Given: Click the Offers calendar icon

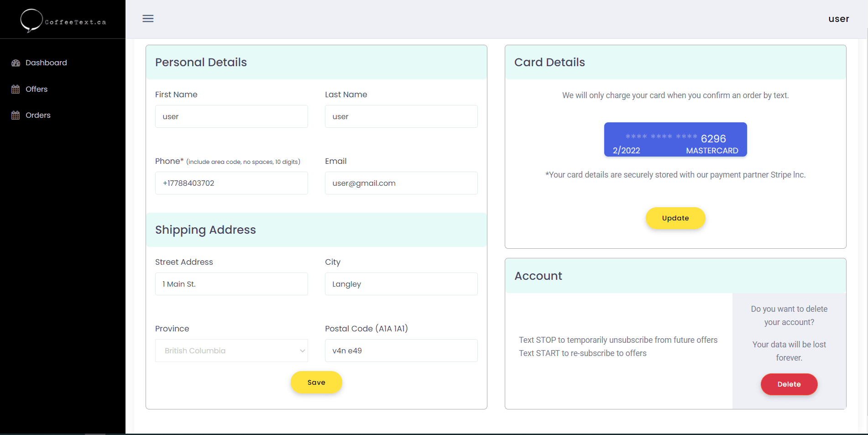Looking at the screenshot, I should click(16, 89).
